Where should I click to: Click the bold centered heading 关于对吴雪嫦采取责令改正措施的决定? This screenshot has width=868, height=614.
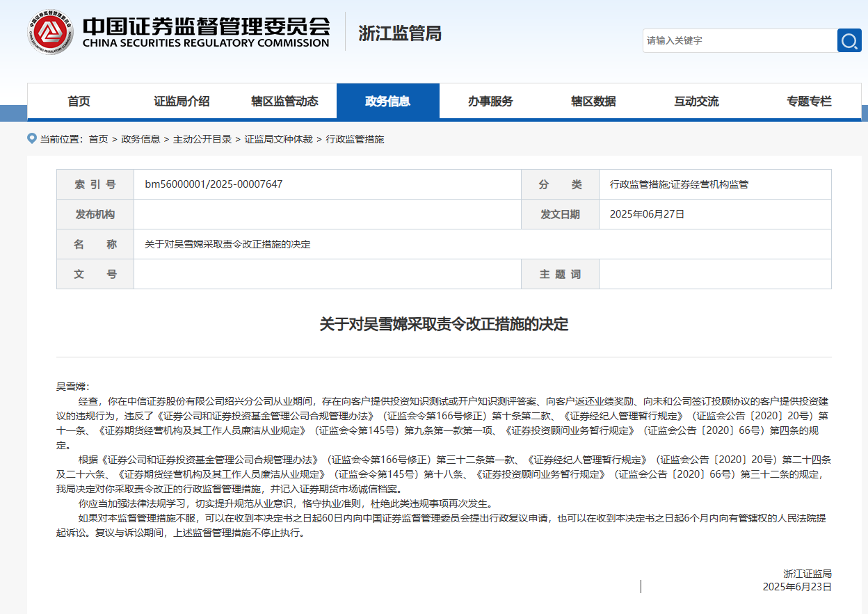[x=444, y=324]
